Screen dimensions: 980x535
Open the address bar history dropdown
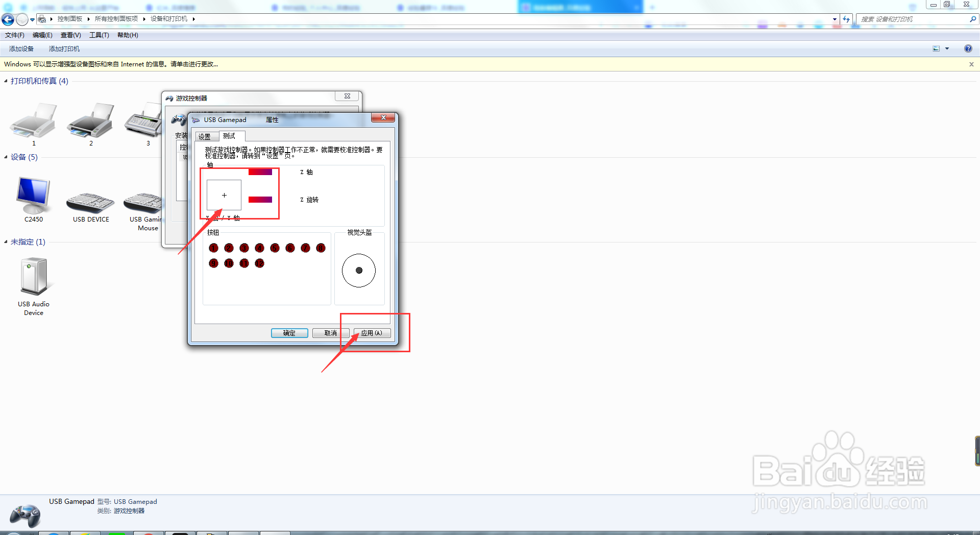tap(835, 19)
